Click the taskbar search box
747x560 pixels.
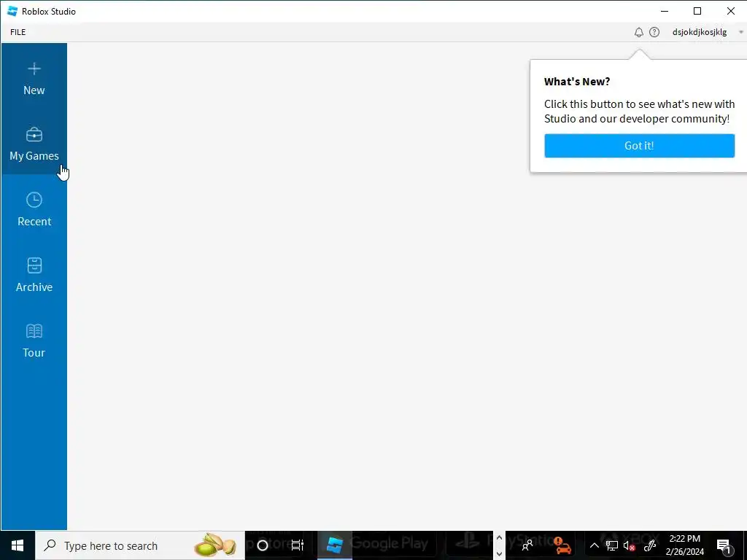click(x=140, y=545)
